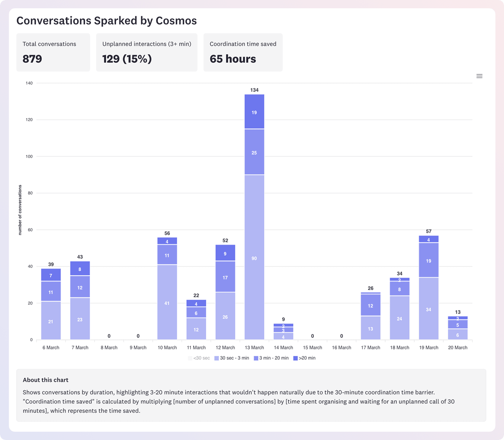504x440 pixels.
Task: Click the 6 March x-axis label
Action: (x=51, y=348)
